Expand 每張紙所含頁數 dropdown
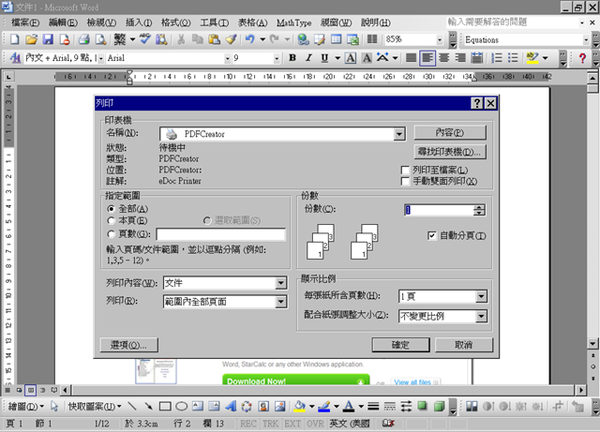Viewport: 600px width, 432px height. click(481, 296)
